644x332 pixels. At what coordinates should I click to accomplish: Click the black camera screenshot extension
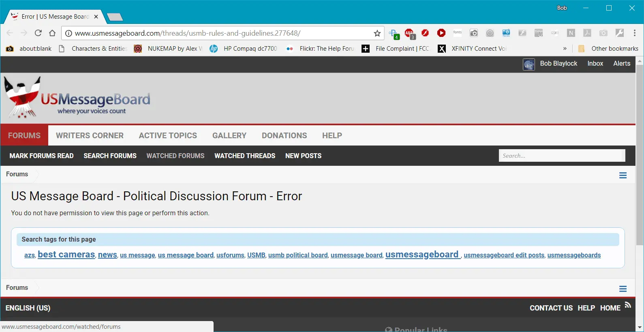click(x=474, y=33)
